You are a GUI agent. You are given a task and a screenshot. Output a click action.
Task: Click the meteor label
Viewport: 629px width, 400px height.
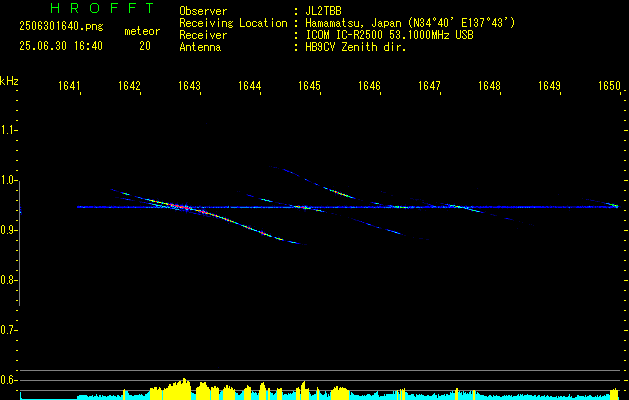pyautogui.click(x=142, y=31)
